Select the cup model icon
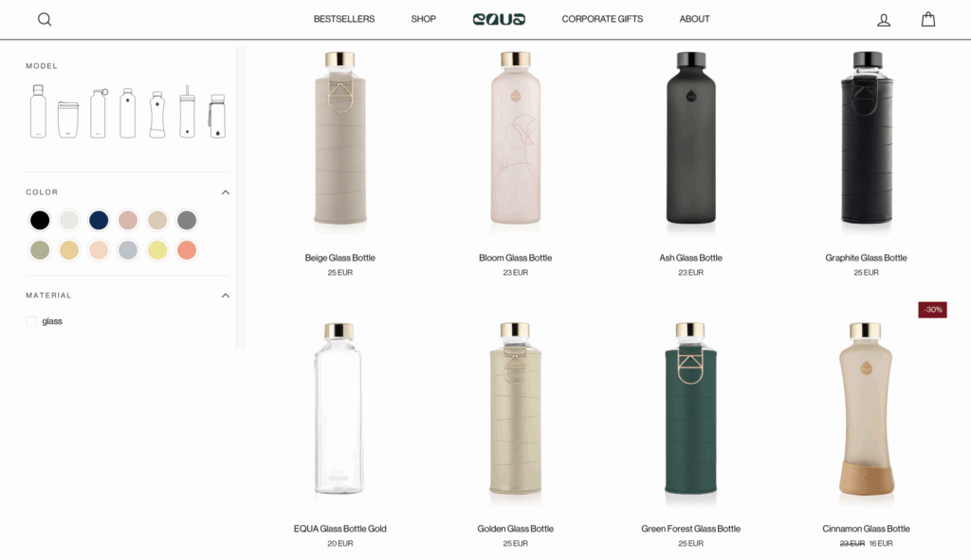The width and height of the screenshot is (971, 560). [x=68, y=118]
